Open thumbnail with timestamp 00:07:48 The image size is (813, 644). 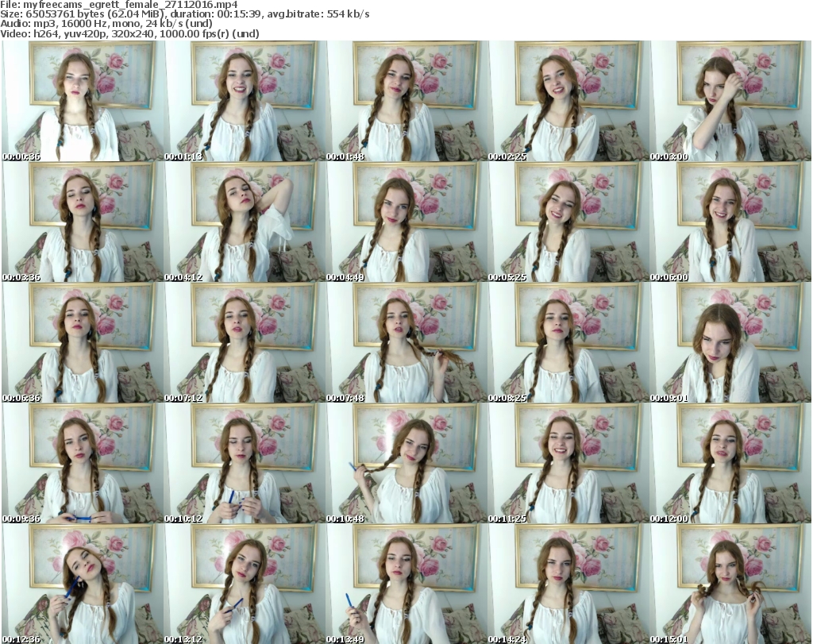(x=406, y=343)
